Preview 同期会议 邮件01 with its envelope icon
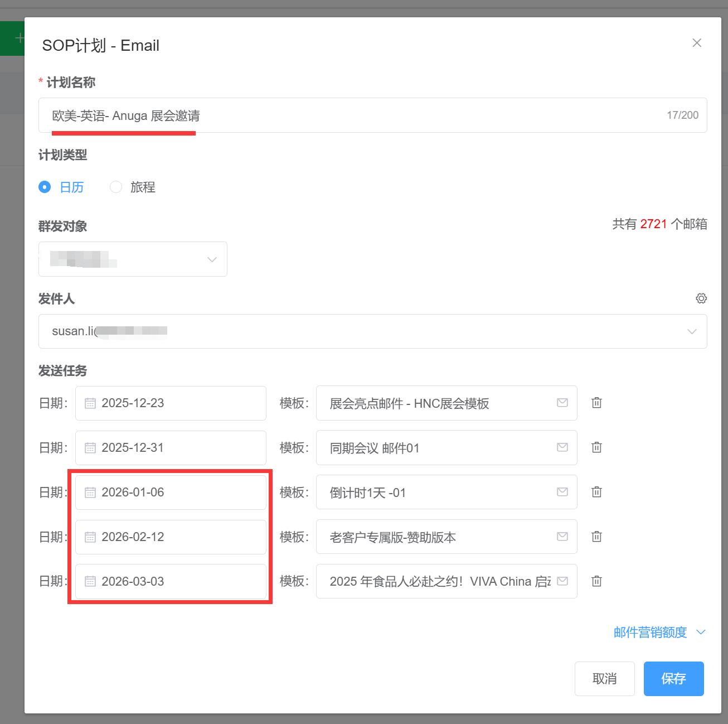Screen dimensions: 728x724 [x=562, y=447]
